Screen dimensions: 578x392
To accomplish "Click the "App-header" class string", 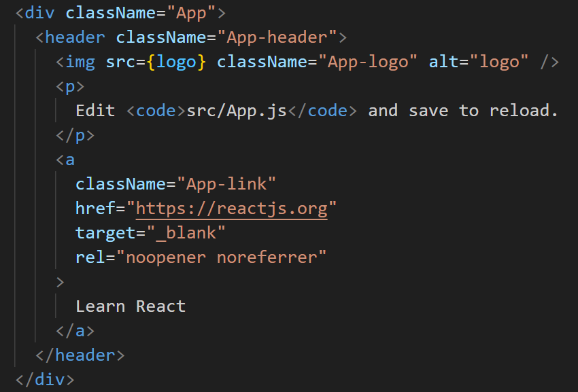I will [277, 37].
